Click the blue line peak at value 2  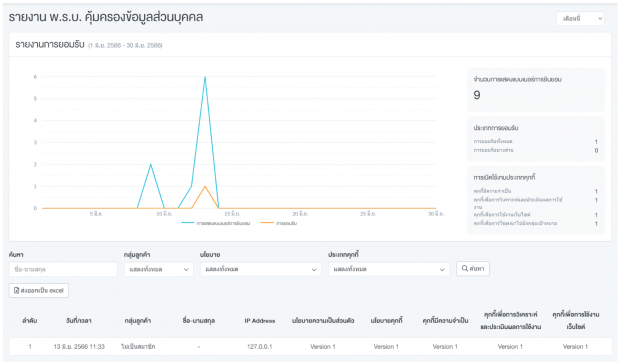tap(151, 164)
